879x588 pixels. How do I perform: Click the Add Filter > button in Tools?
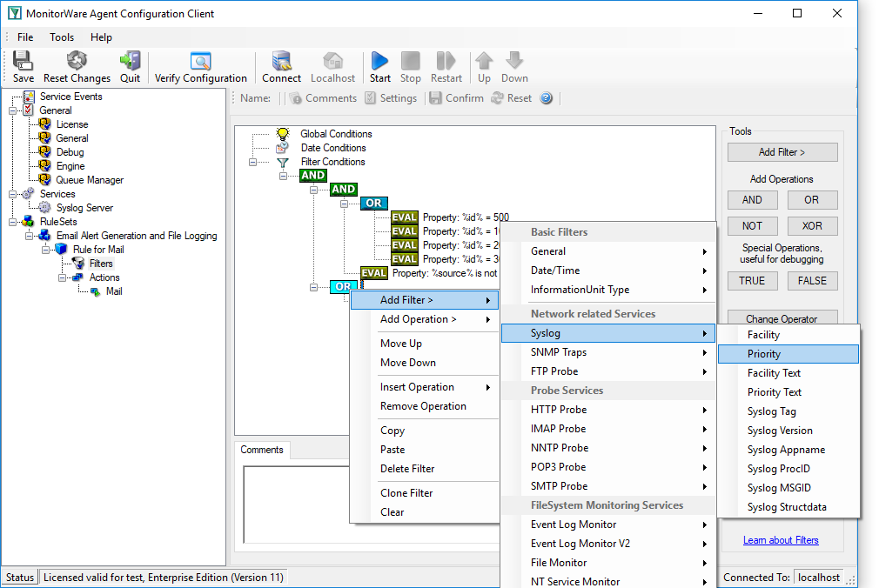pyautogui.click(x=782, y=152)
